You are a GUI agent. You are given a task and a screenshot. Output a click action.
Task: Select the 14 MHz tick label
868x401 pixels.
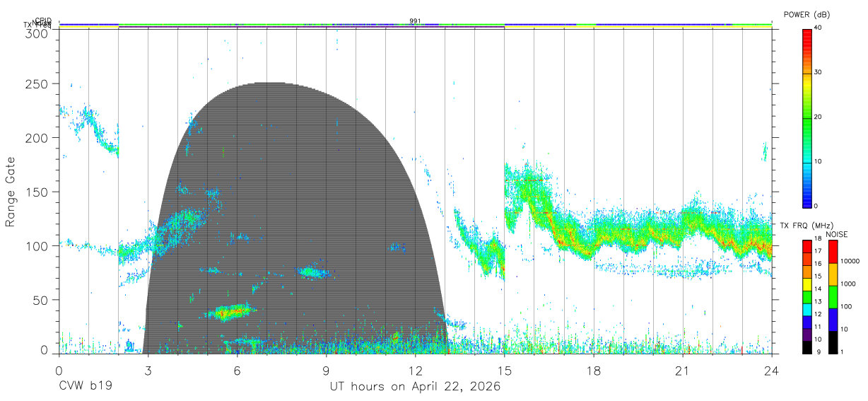pos(817,289)
